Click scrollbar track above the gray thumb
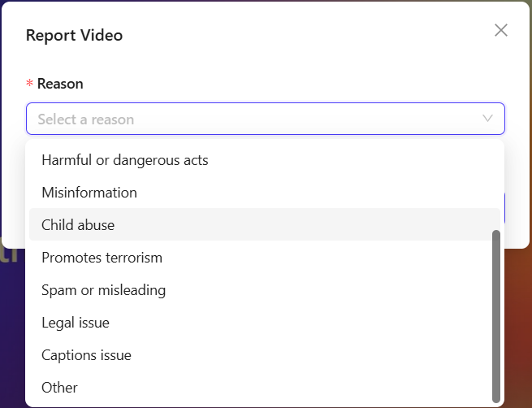Image resolution: width=532 pixels, height=408 pixels. pyautogui.click(x=496, y=187)
